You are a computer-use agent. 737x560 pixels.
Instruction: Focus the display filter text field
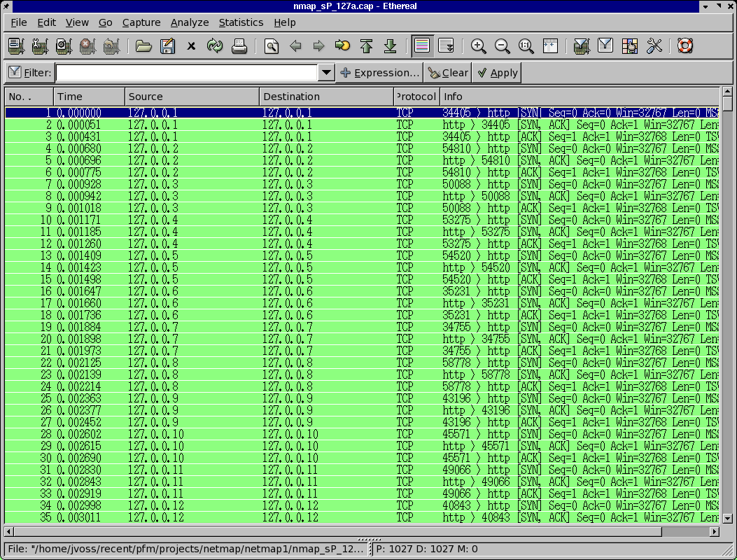(187, 72)
